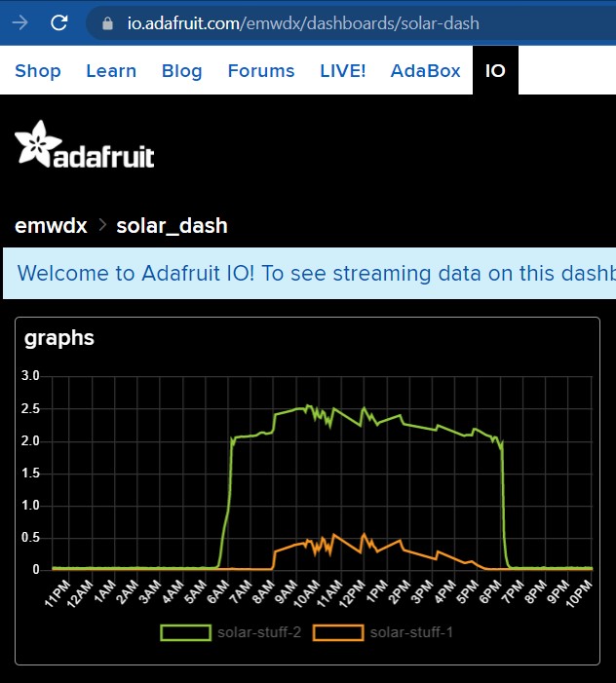Image resolution: width=616 pixels, height=683 pixels.
Task: Click the Welcome to Adafruit IO banner
Action: pos(309,273)
